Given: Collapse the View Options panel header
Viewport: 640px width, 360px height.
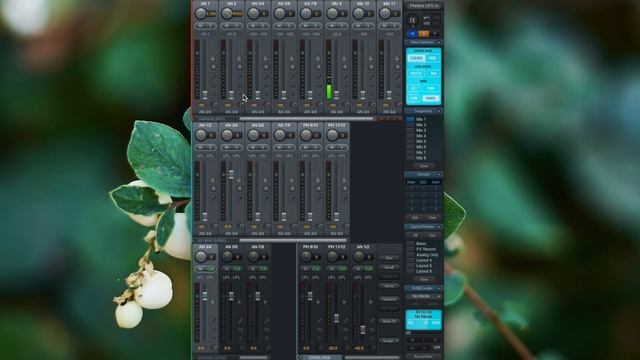Looking at the screenshot, I should pos(423,42).
